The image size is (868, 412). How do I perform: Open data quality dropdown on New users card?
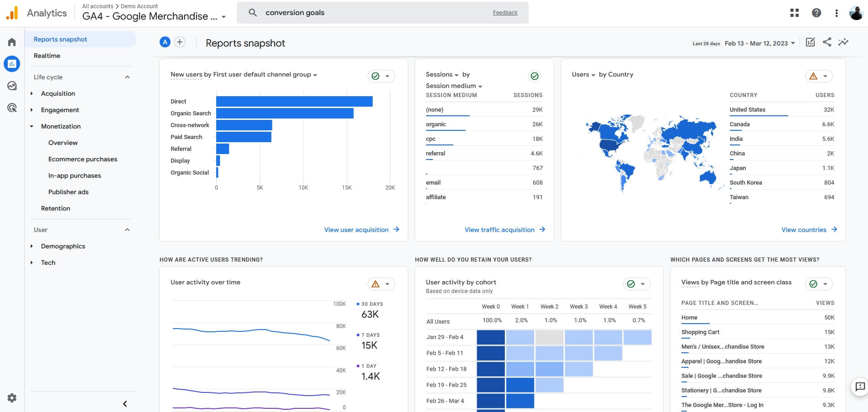pyautogui.click(x=381, y=76)
